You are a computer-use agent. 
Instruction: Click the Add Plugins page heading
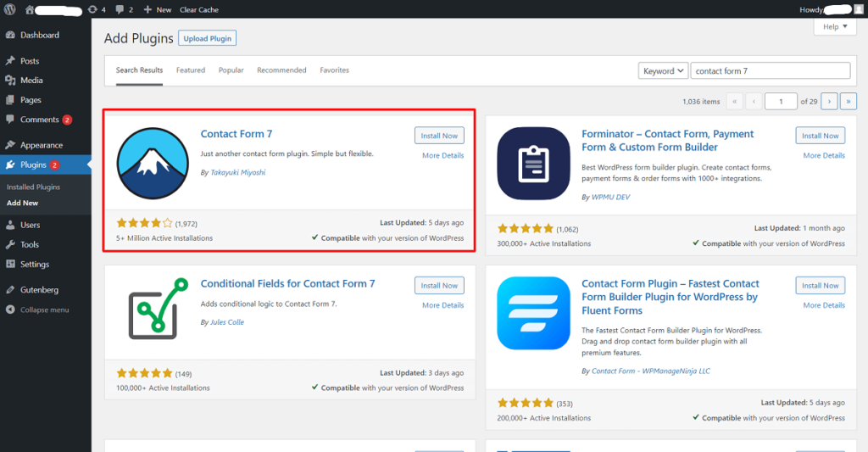pos(138,38)
